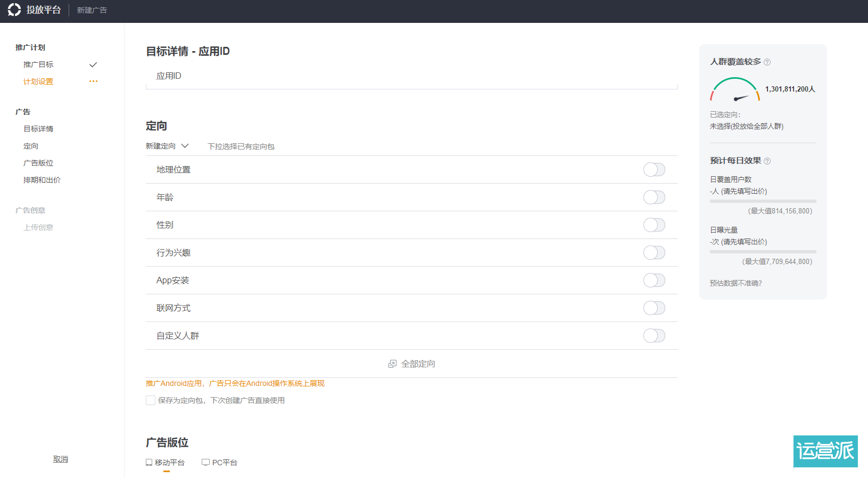The height and width of the screenshot is (478, 868).
Task: Click 上传创意 sidebar item
Action: [38, 227]
